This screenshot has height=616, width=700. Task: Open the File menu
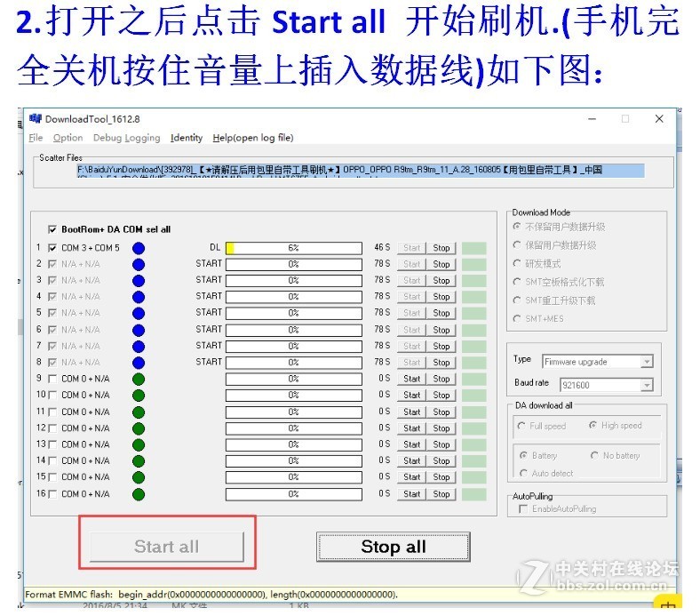36,138
